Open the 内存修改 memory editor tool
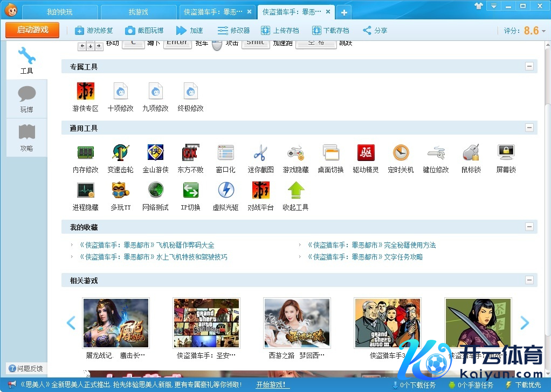The width and height of the screenshot is (551, 392). pyautogui.click(x=86, y=153)
